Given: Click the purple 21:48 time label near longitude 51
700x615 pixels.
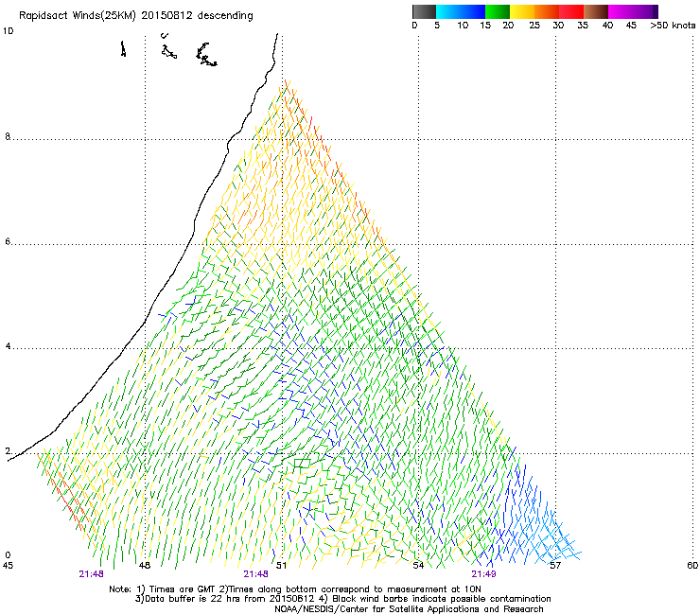Looking at the screenshot, I should (255, 574).
